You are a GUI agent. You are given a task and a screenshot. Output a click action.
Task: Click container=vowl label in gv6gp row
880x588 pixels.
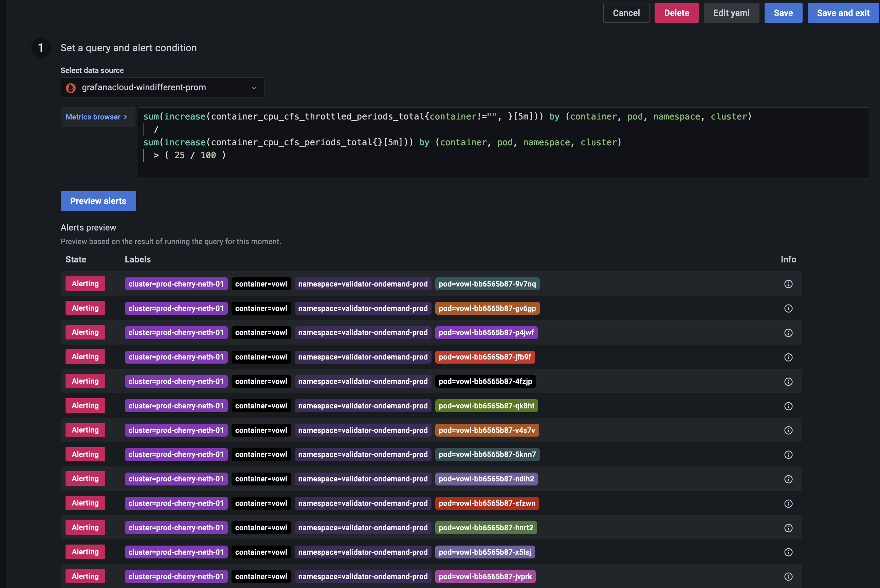click(x=261, y=308)
